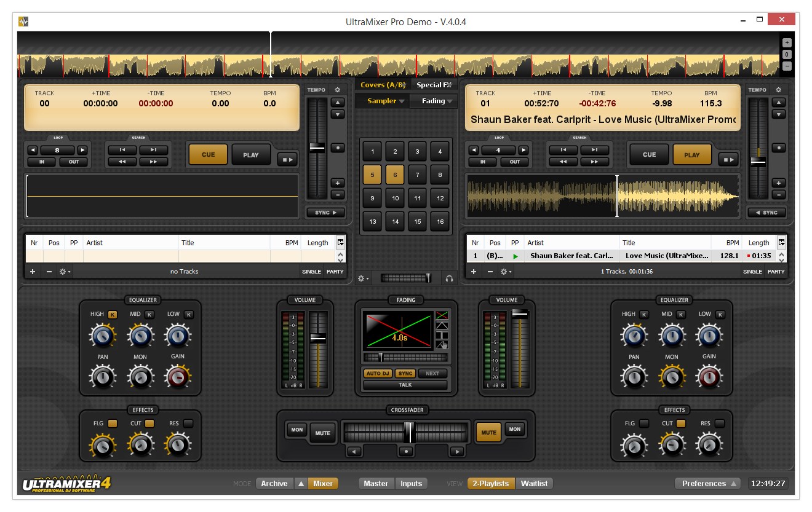This screenshot has width=812, height=512.
Task: Open sampler gear dropdown
Action: [x=364, y=278]
